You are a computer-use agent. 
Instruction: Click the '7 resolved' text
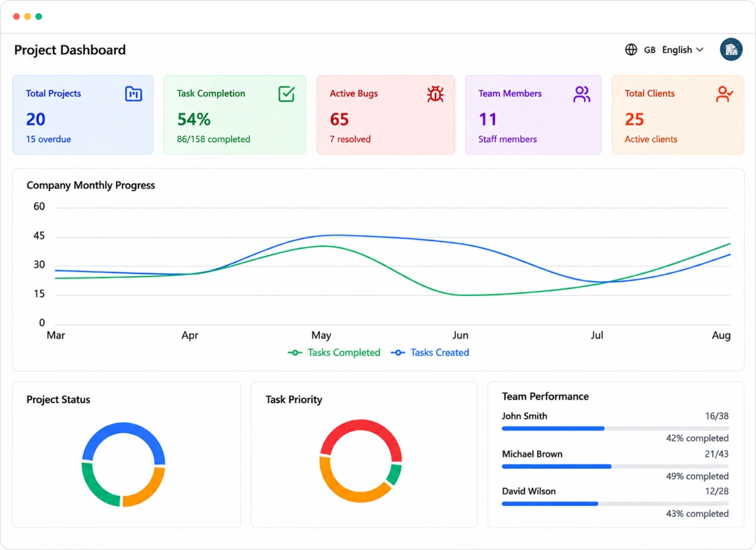tap(350, 139)
